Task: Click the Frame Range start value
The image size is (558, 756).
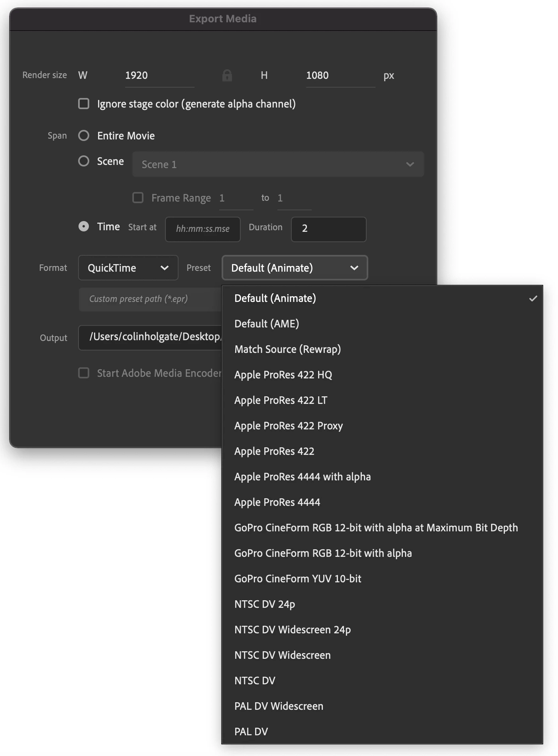Action: coord(236,198)
